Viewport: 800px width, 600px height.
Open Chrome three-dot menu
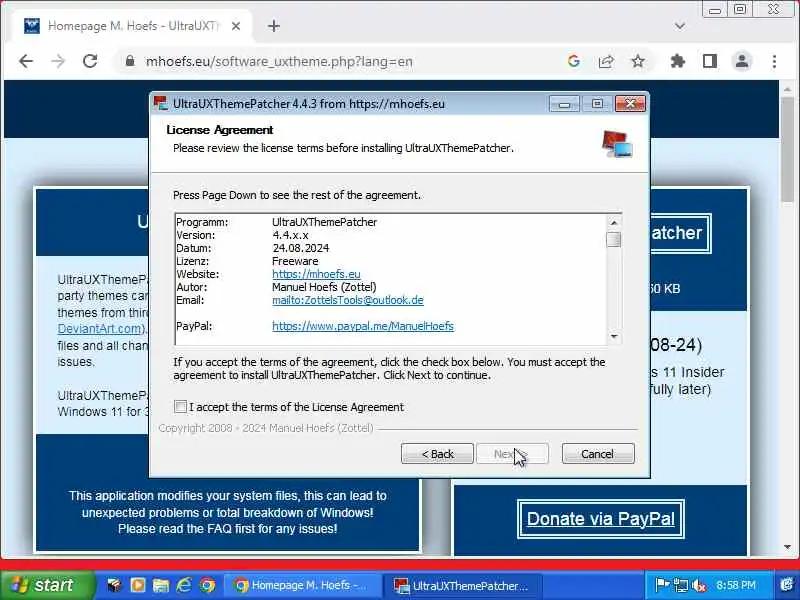[774, 62]
